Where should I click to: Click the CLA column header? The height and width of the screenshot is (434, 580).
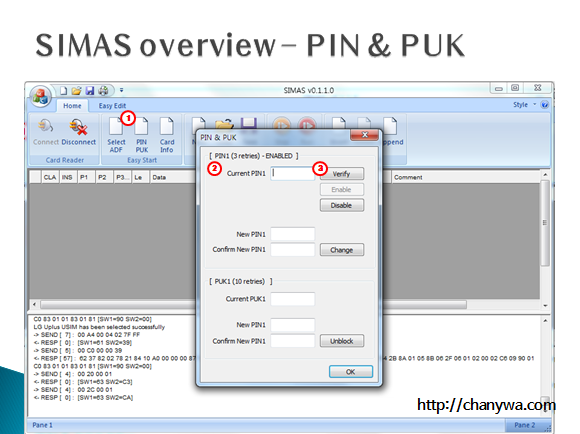pos(50,177)
